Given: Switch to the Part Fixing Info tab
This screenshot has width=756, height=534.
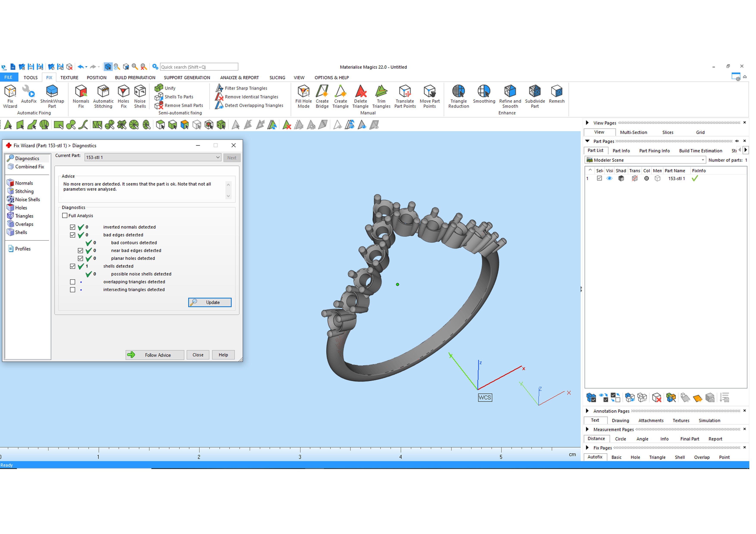Looking at the screenshot, I should pyautogui.click(x=654, y=151).
